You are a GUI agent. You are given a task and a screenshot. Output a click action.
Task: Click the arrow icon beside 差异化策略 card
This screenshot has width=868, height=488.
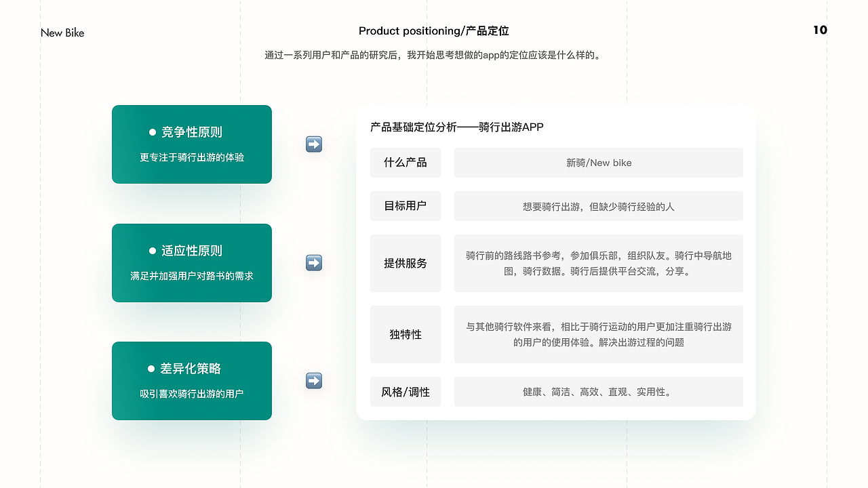click(314, 381)
